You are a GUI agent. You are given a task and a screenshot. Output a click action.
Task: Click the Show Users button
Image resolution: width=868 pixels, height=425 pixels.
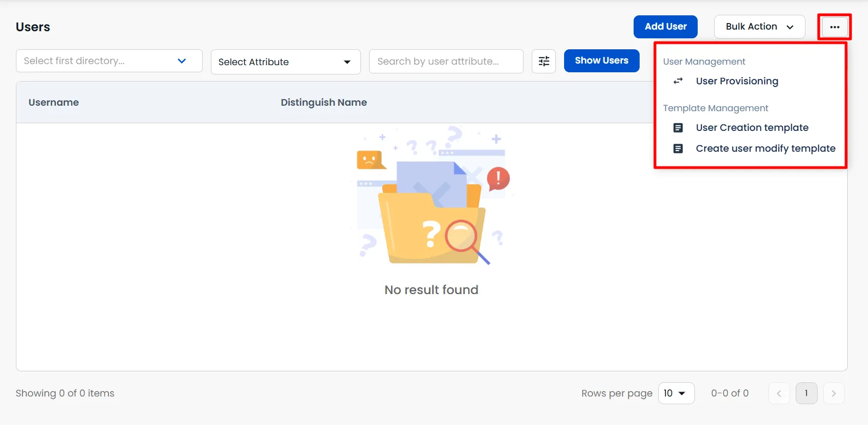pos(602,61)
